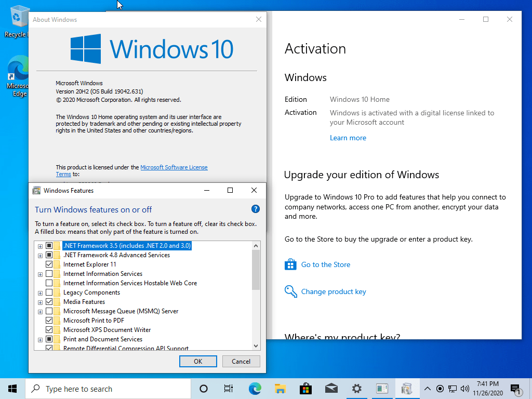Uncheck Microsoft Print to PDF

click(x=49, y=320)
